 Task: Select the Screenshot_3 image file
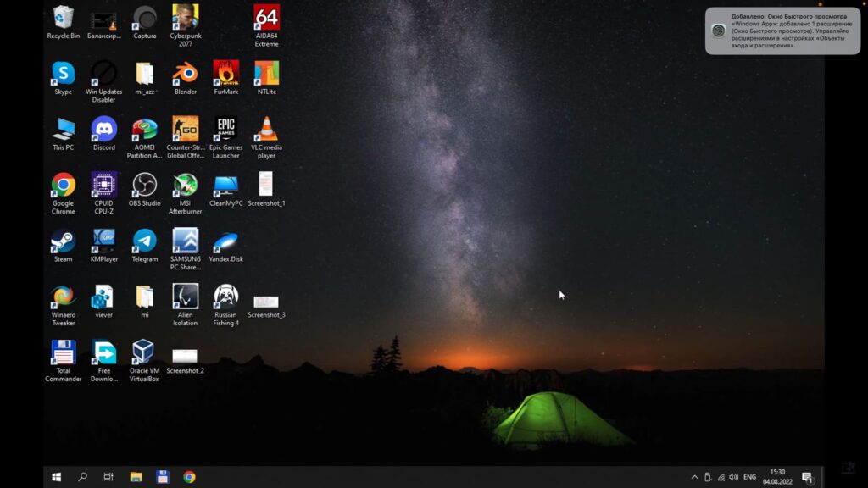(266, 302)
